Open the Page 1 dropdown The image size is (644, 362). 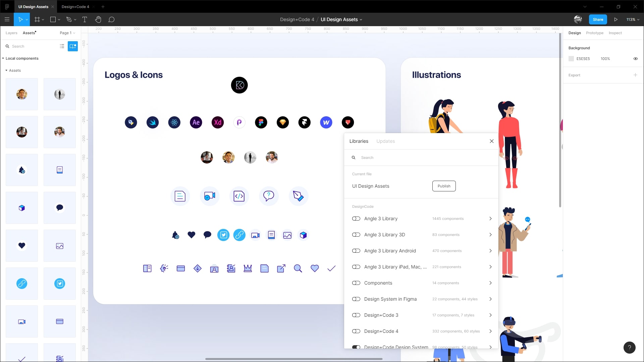pos(67,33)
